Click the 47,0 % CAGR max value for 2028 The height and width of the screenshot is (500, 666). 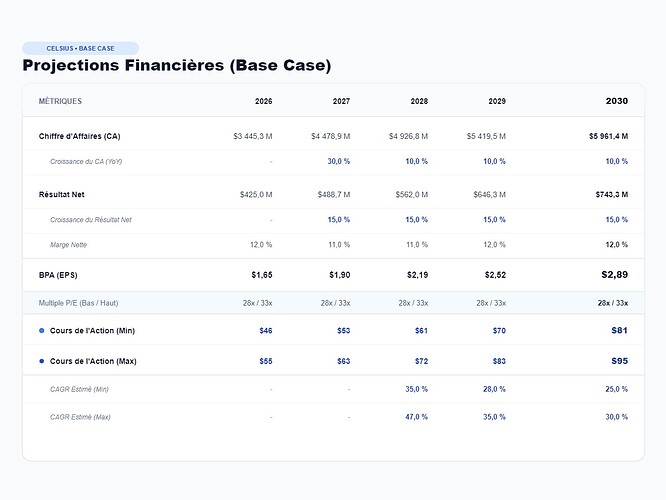click(416, 417)
